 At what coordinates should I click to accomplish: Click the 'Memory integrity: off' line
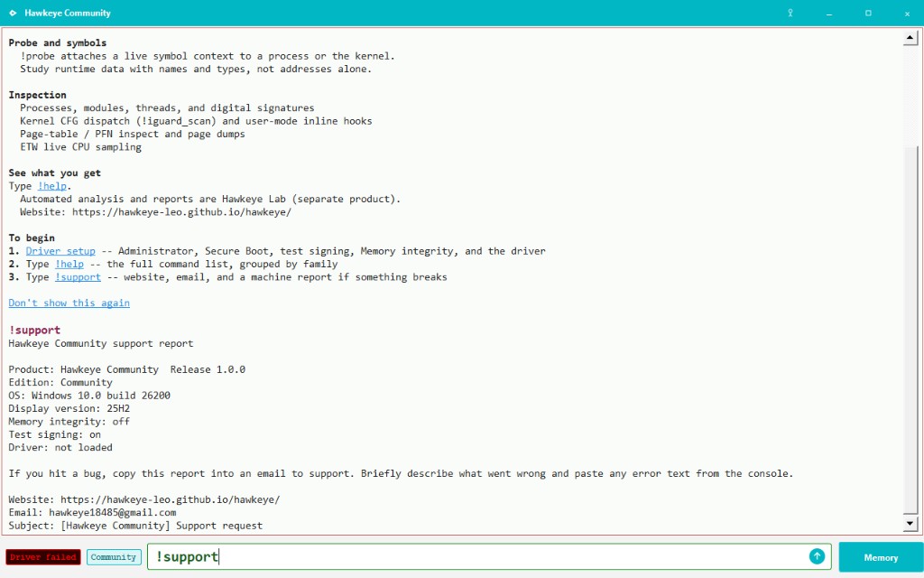point(69,421)
